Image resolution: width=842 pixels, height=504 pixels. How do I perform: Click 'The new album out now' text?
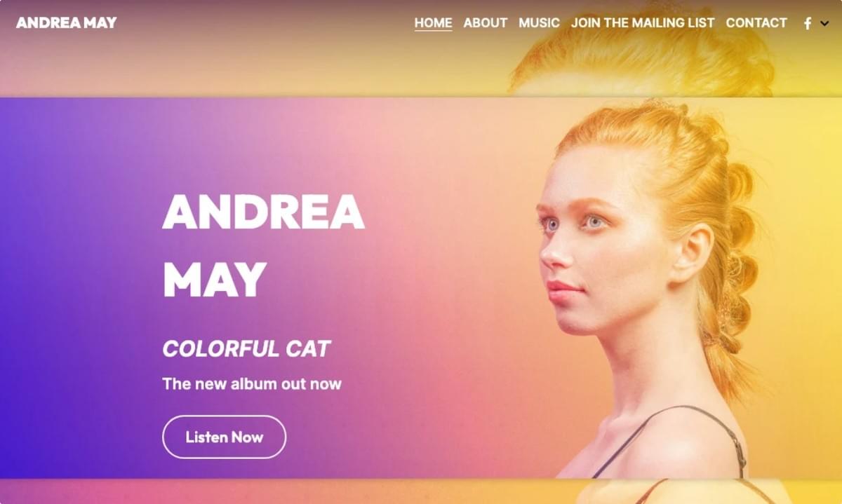pos(252,384)
